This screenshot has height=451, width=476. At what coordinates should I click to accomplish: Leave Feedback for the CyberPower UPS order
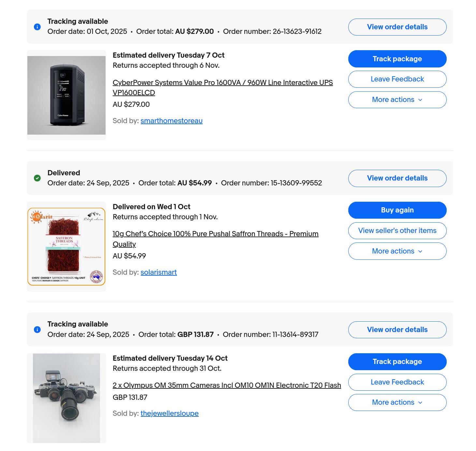397,79
